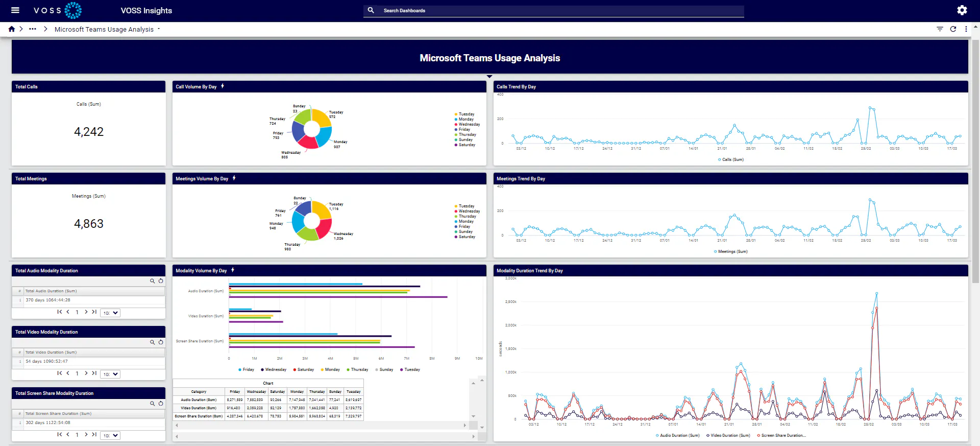Refresh the Total Screen Share Modality Duration table

[161, 404]
